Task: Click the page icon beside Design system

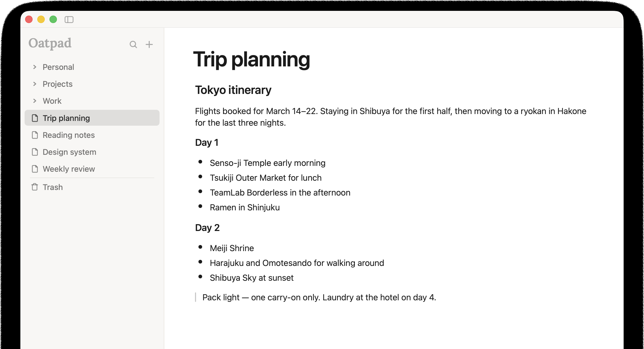Action: (35, 152)
